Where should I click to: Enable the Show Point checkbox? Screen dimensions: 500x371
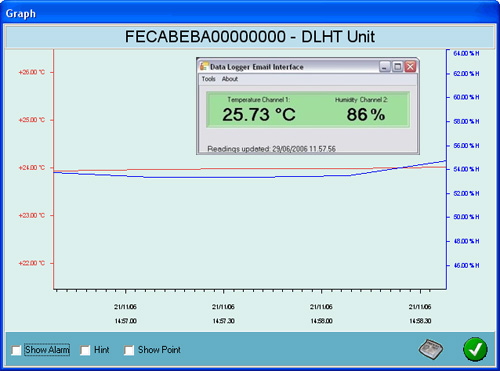(129, 350)
